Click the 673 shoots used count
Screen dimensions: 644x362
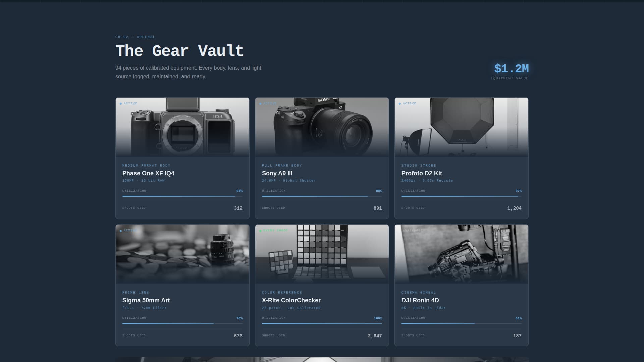click(x=238, y=336)
